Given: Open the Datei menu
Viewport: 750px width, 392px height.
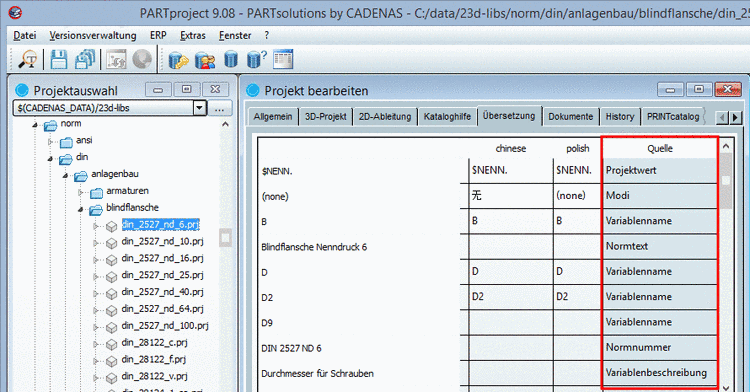Looking at the screenshot, I should coord(25,35).
